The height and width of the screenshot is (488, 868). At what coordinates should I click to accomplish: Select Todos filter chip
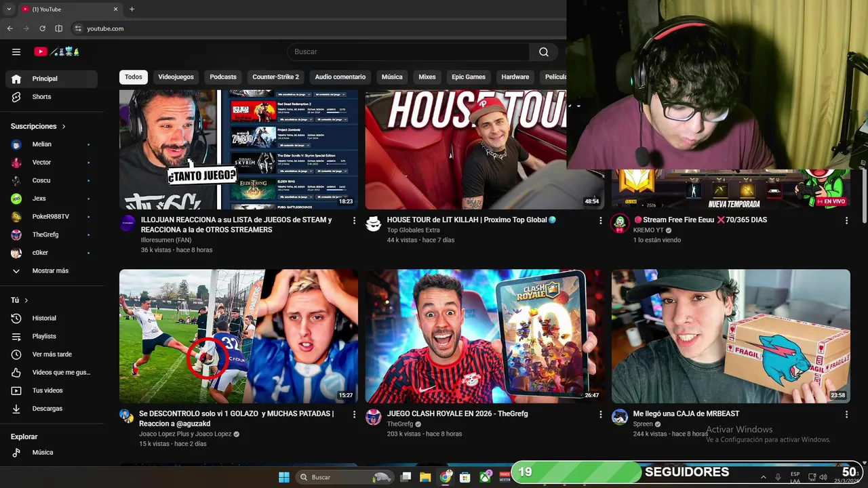134,77
